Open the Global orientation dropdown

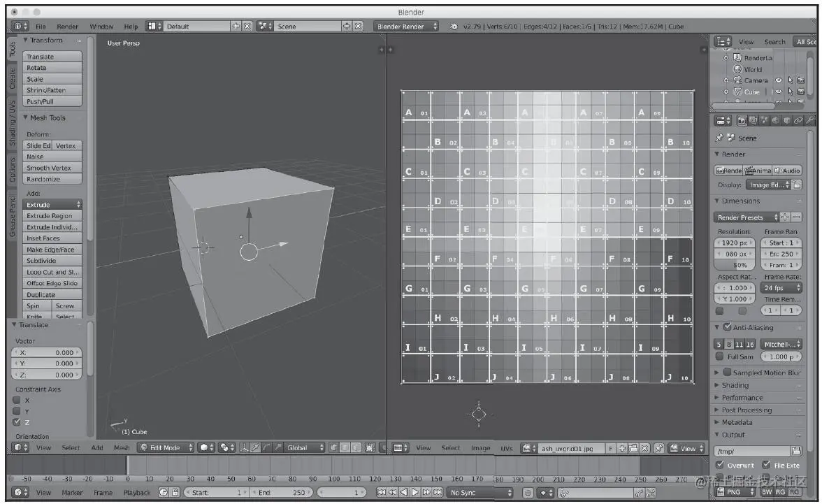tap(305, 447)
